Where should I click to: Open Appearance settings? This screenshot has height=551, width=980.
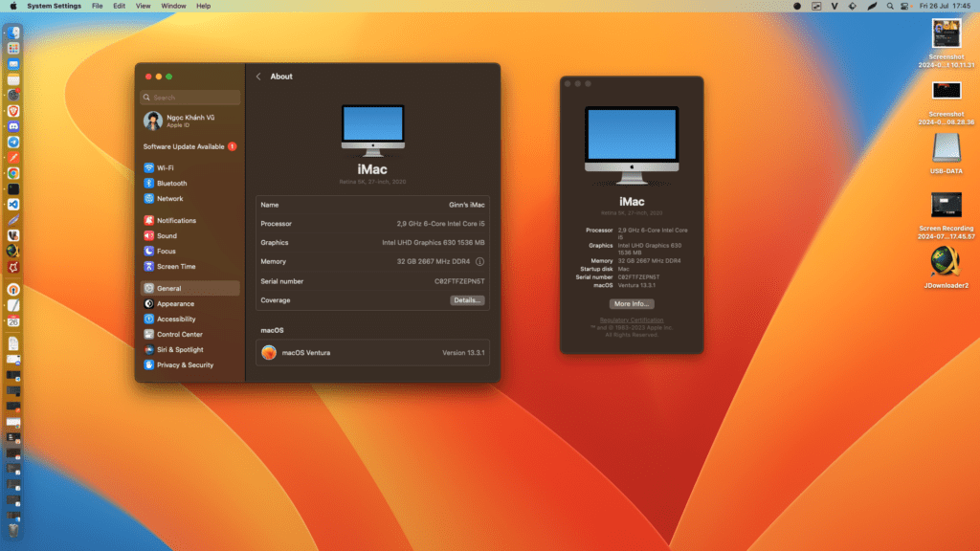(x=190, y=304)
